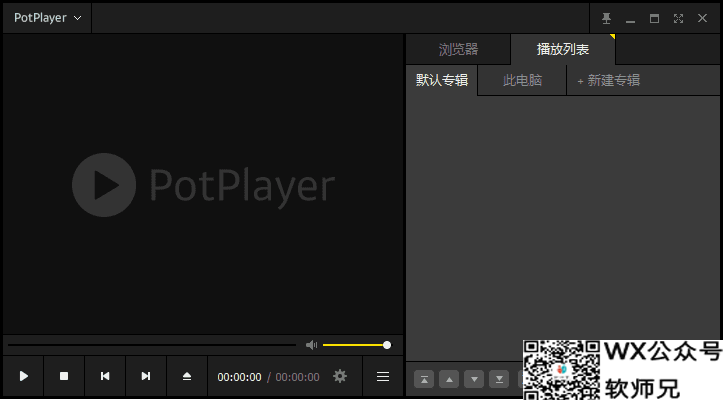Move playlist item to the bottom
Image resolution: width=723 pixels, height=400 pixels.
[x=499, y=380]
